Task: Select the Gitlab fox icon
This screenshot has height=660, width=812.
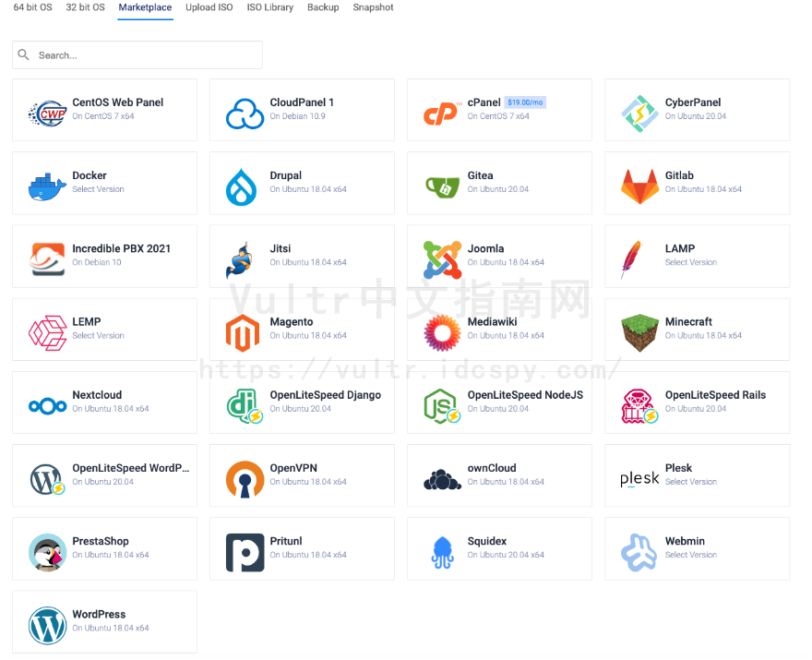Action: 640,186
